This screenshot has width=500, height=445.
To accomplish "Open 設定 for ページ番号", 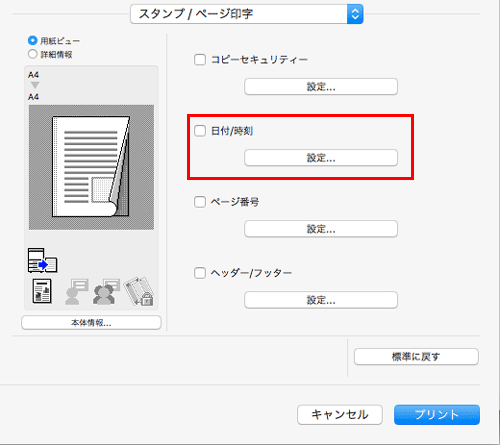I will pos(321,229).
